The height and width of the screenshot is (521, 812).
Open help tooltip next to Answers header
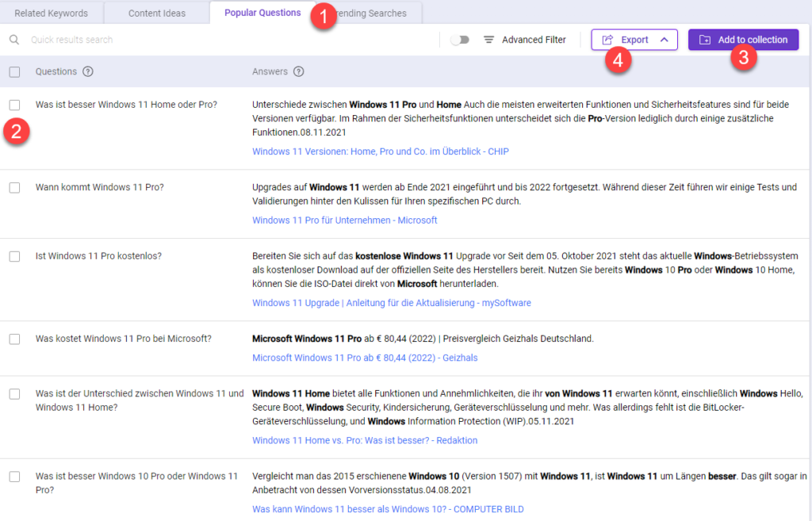coord(299,71)
